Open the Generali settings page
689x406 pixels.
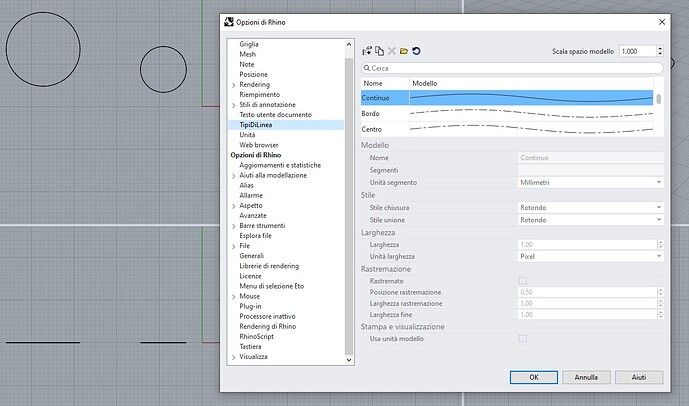(252, 256)
